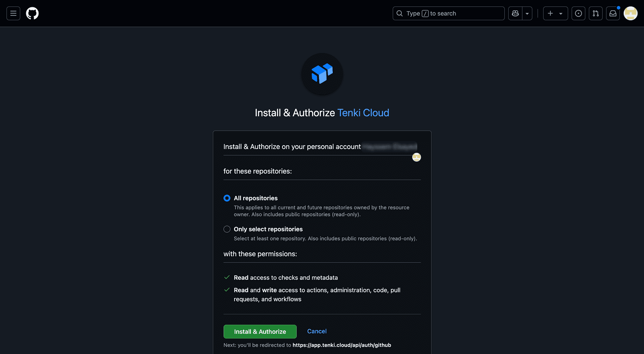Image resolution: width=644 pixels, height=354 pixels.
Task: Click the small account avatar in card
Action: [x=416, y=157]
